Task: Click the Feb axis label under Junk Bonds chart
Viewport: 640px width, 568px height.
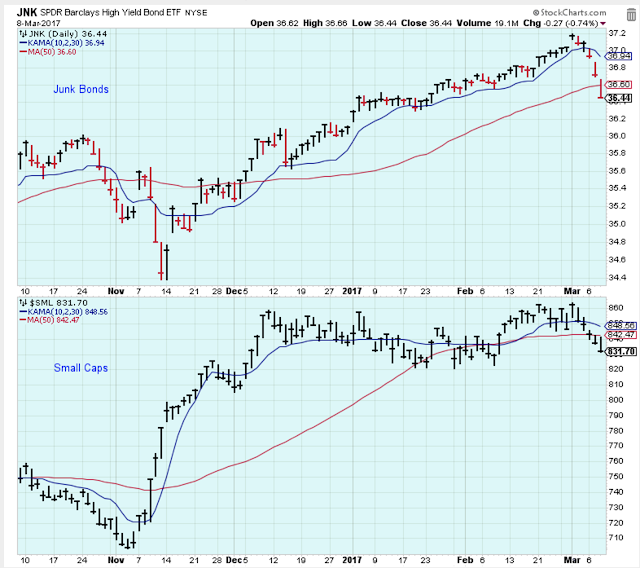Action: tap(465, 291)
